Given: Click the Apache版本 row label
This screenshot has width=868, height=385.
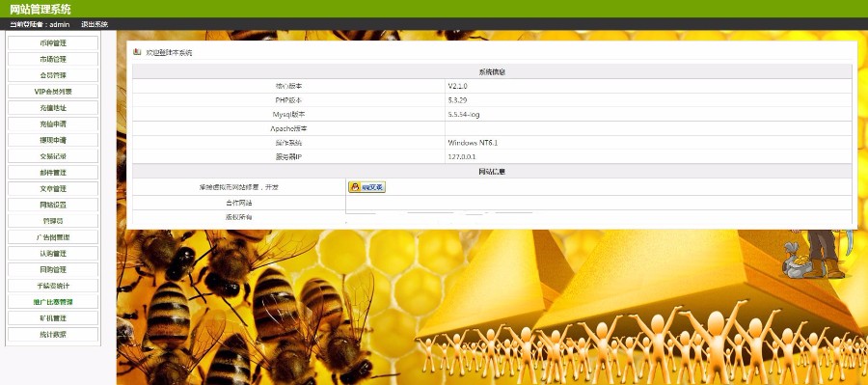Looking at the screenshot, I should pyautogui.click(x=288, y=128).
